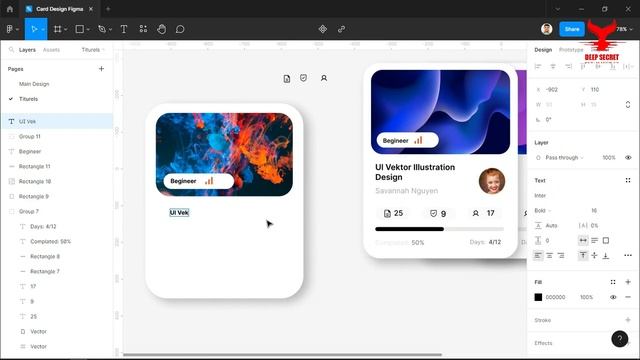Open Pass through blend mode dropdown
The height and width of the screenshot is (360, 640).
pos(564,158)
